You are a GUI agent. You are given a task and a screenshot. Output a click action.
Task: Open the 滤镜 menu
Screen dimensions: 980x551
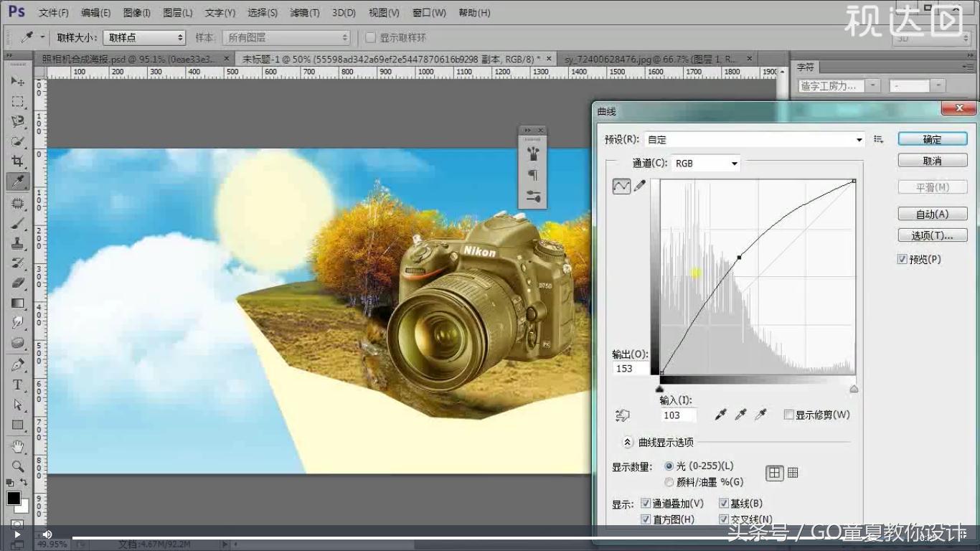(x=304, y=12)
